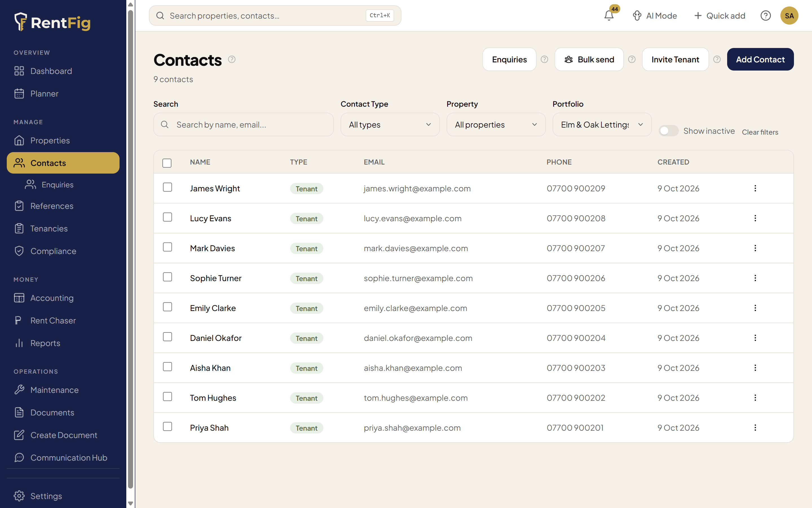Open References in the sidebar
The height and width of the screenshot is (508, 812).
click(63, 206)
